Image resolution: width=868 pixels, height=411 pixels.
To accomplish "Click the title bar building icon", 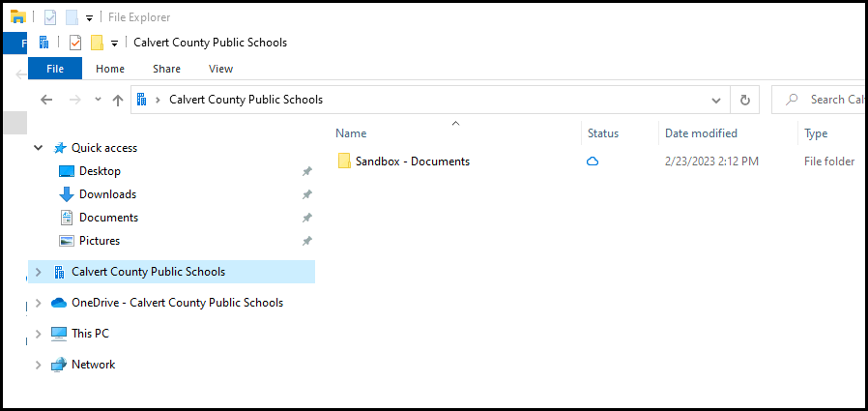I will coord(43,43).
